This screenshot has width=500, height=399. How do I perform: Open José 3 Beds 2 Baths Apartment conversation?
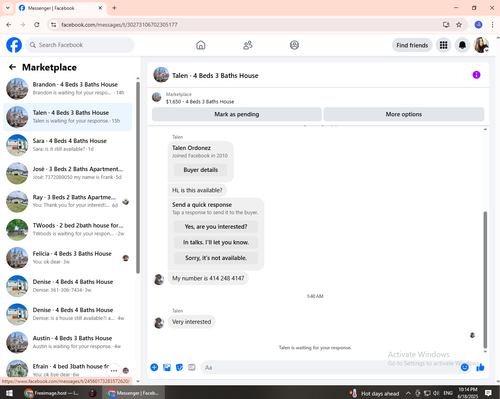pos(68,173)
